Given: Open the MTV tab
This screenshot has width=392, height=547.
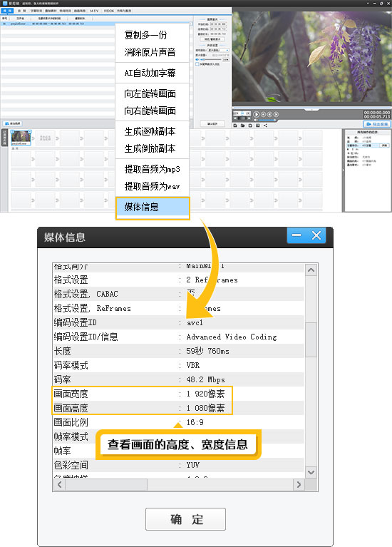Looking at the screenshot, I should pyautogui.click(x=94, y=11).
